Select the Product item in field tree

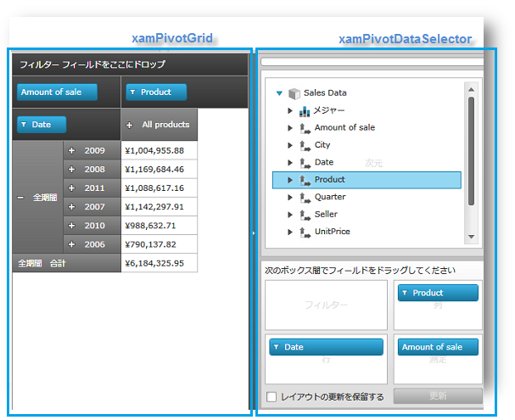329,180
